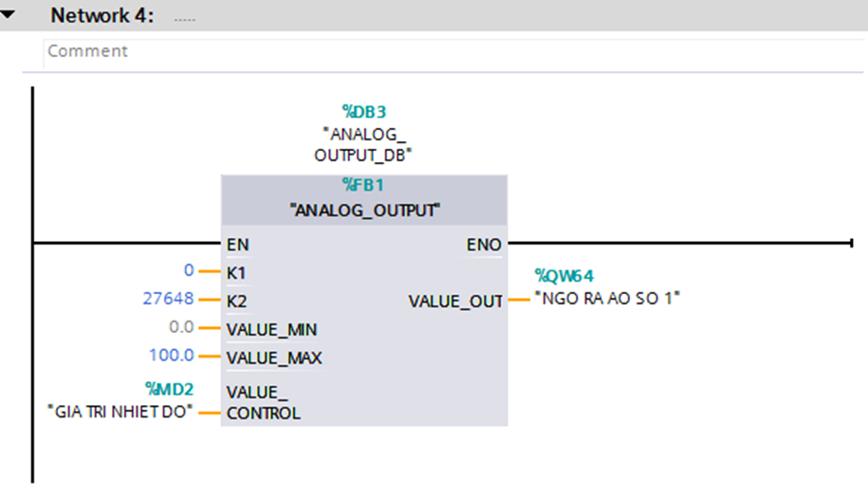Select the EN input pin
The width and height of the screenshot is (868, 498).
[237, 245]
